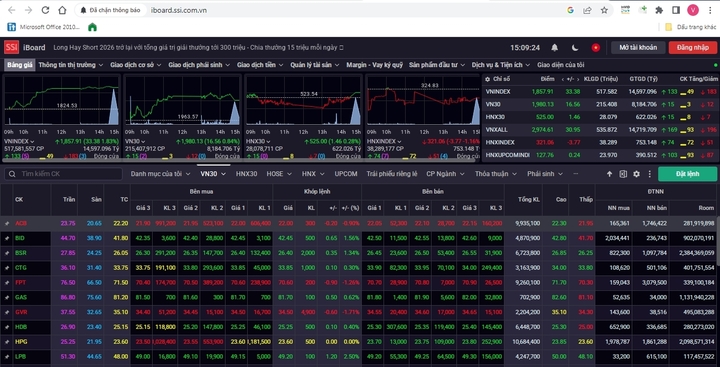Open index settings gear next to Chỉ số

point(488,79)
